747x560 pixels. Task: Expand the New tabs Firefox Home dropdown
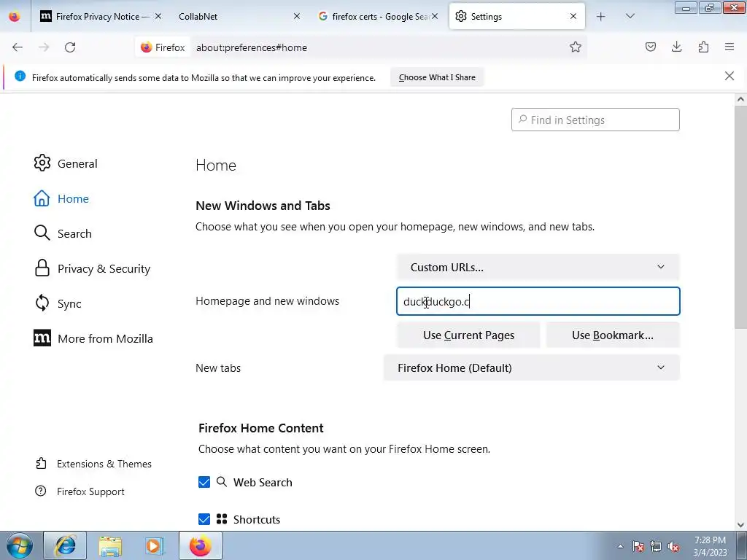531,367
